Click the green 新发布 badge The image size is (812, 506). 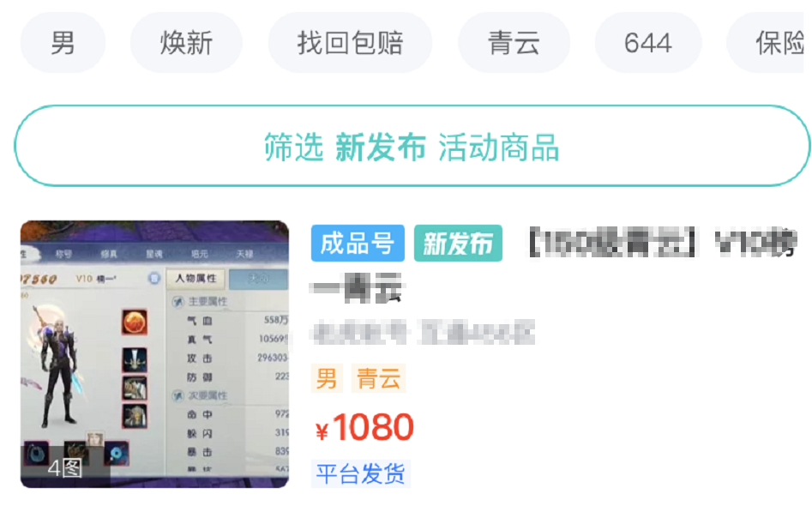(458, 244)
